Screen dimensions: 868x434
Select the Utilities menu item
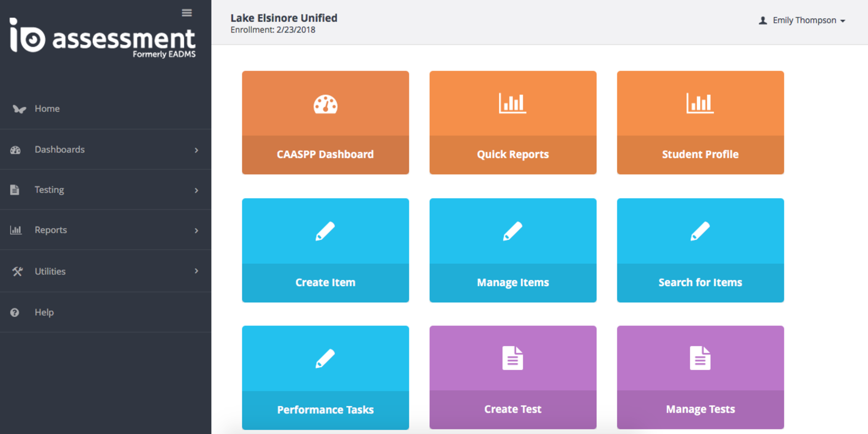click(50, 271)
